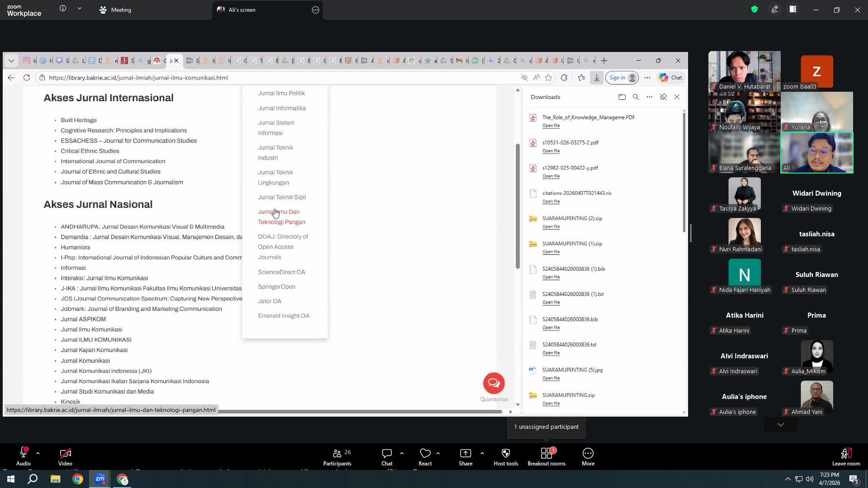Open file s10531-026-03275-2.pdf
Image resolution: width=868 pixels, height=488 pixels.
(x=551, y=151)
